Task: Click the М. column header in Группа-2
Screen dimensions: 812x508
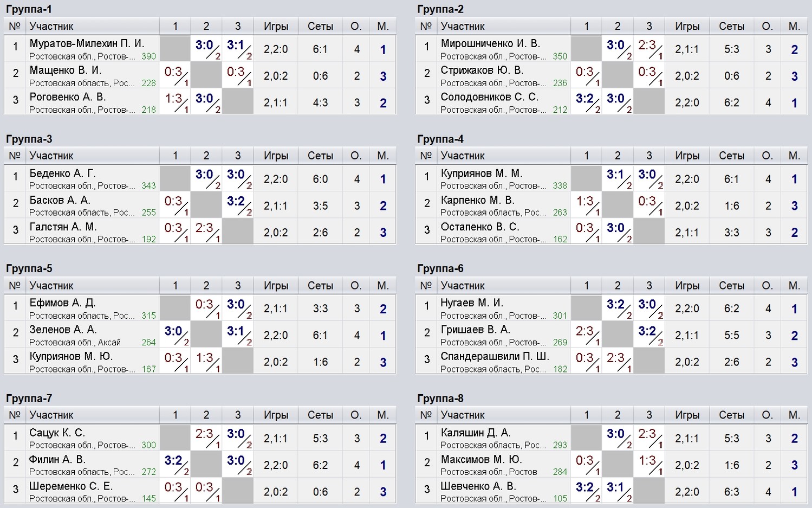Action: (794, 26)
